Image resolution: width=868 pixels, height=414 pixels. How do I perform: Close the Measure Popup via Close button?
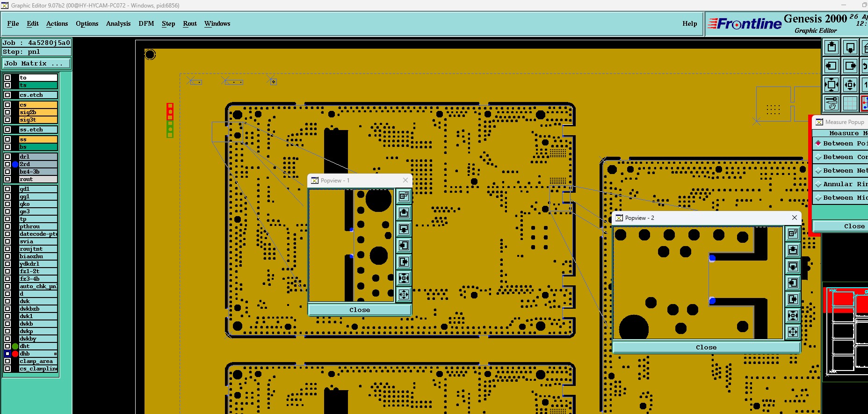coord(840,226)
